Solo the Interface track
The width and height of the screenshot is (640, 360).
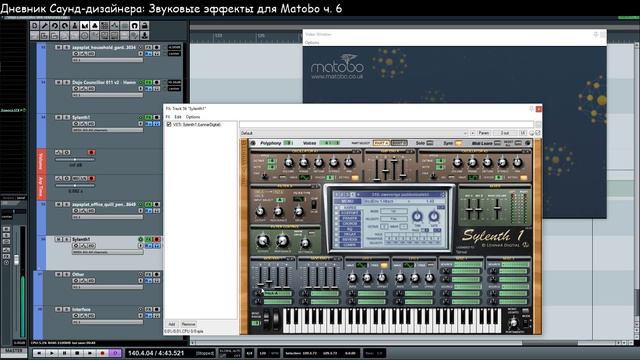pyautogui.click(x=67, y=310)
